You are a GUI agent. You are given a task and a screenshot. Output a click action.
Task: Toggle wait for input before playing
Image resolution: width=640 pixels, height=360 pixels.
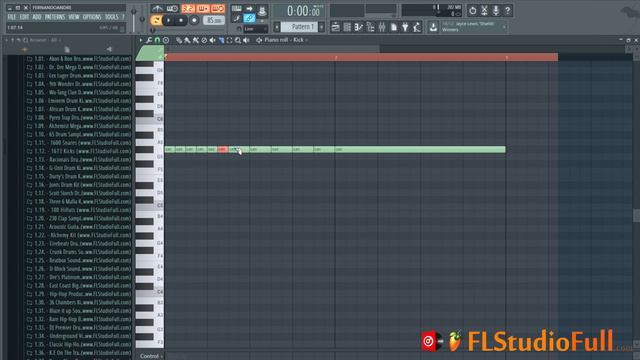[x=173, y=9]
